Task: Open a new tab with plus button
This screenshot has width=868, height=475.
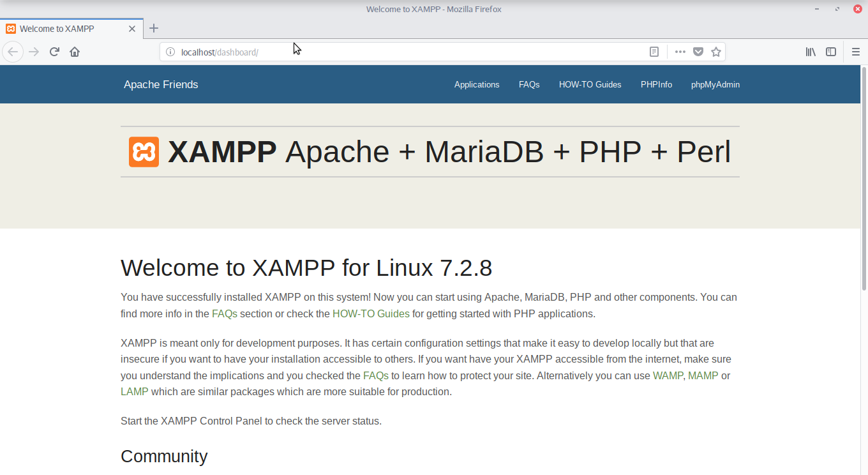Action: [154, 28]
